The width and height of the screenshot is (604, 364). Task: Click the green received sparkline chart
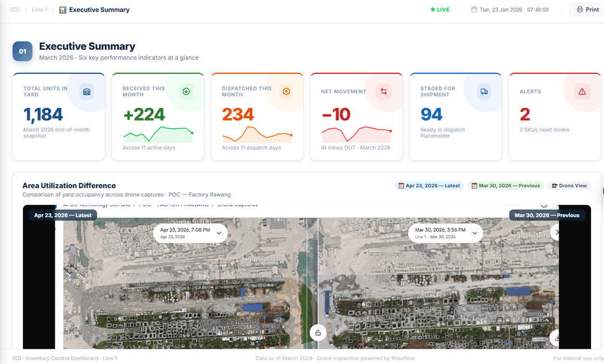[158, 134]
